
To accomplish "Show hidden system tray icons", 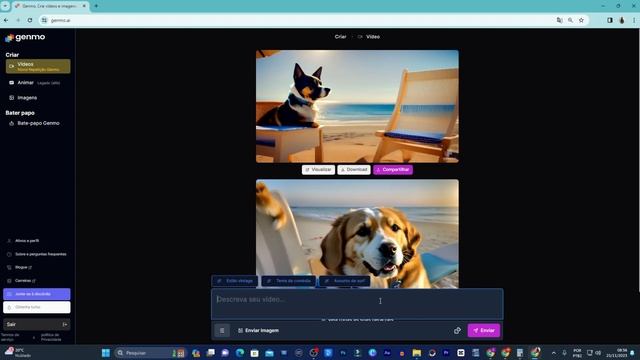I will click(554, 353).
